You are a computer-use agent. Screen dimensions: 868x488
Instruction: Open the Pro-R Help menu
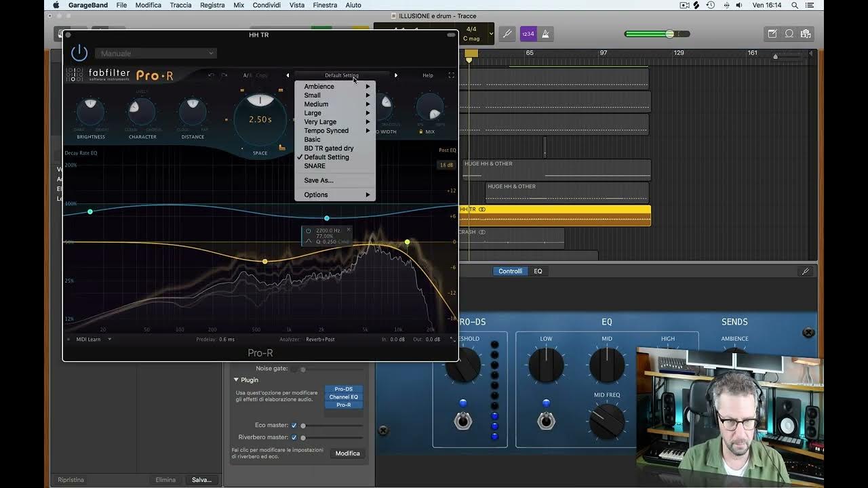[x=428, y=75]
